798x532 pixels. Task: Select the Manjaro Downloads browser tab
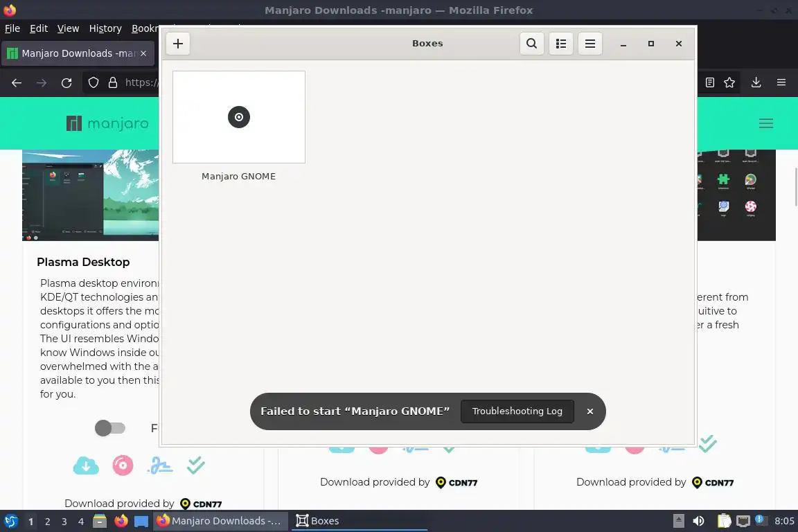(x=78, y=53)
